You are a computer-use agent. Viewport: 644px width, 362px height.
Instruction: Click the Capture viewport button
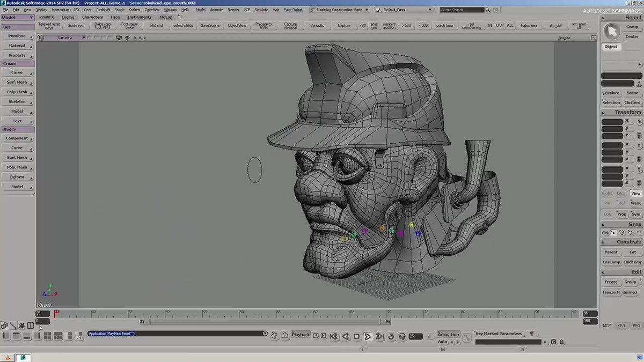(290, 25)
